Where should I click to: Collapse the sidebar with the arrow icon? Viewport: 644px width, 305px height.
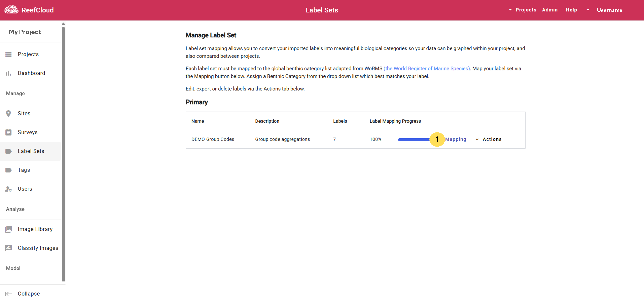click(x=8, y=294)
